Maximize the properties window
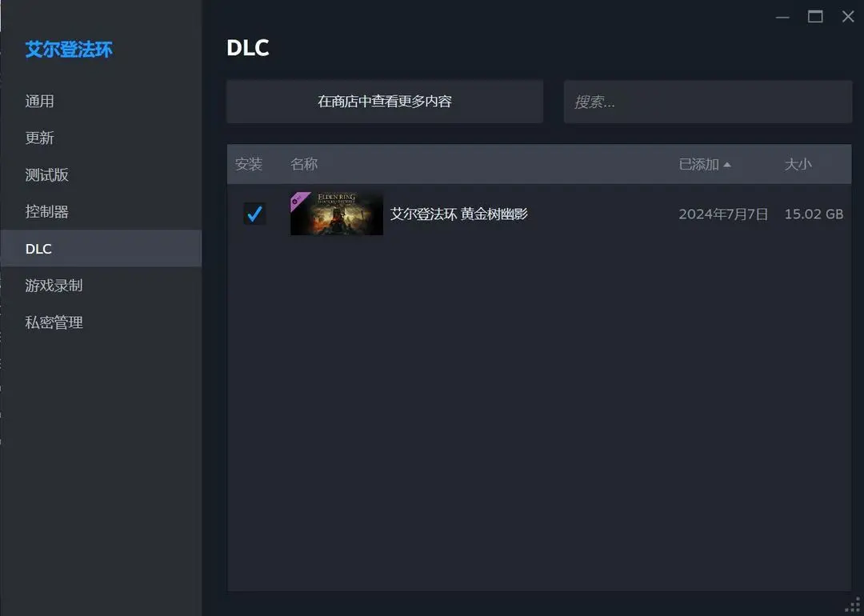864x616 pixels. coord(815,17)
